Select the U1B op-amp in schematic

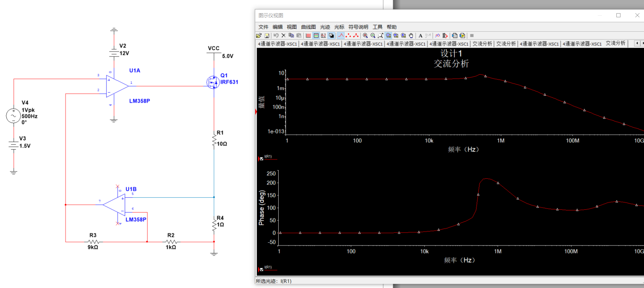[x=114, y=204]
